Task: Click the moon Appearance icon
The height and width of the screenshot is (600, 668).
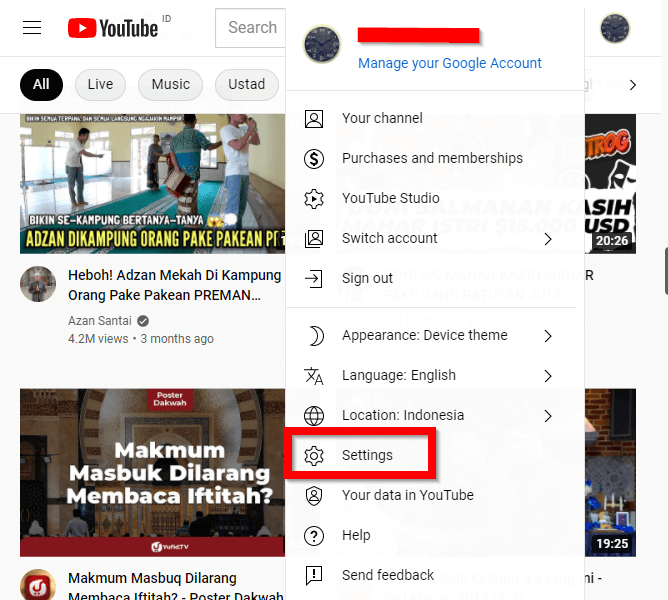Action: [316, 336]
